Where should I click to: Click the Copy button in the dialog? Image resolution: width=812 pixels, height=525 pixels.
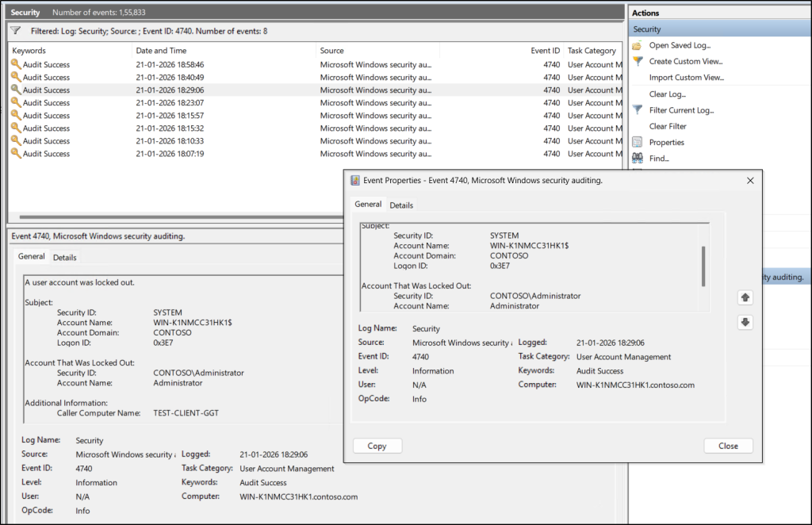coord(377,445)
